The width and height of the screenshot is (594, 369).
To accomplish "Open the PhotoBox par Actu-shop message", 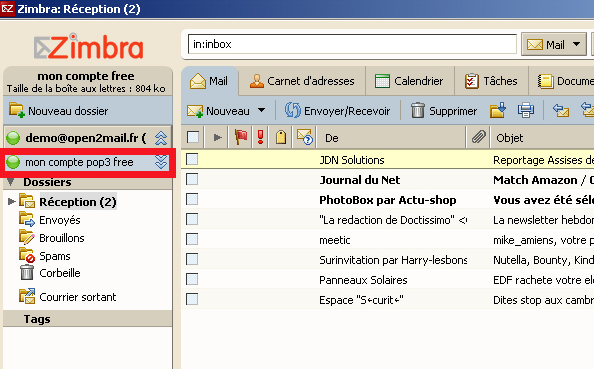I will click(388, 200).
